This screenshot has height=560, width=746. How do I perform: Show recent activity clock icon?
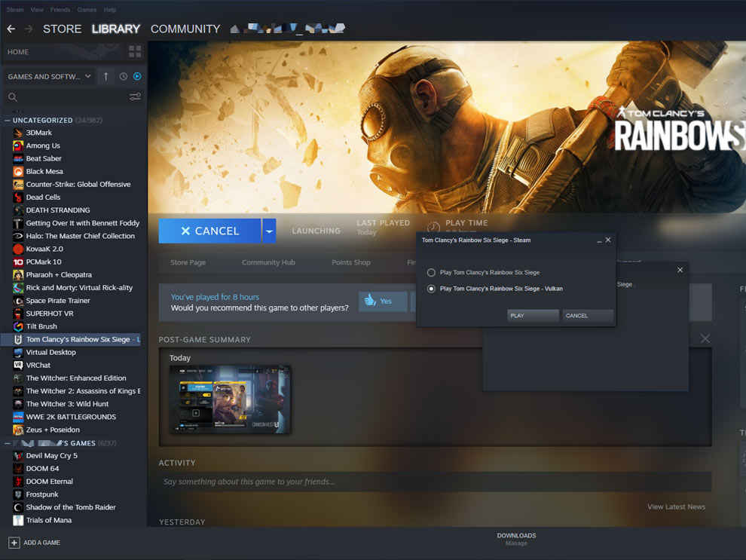124,76
